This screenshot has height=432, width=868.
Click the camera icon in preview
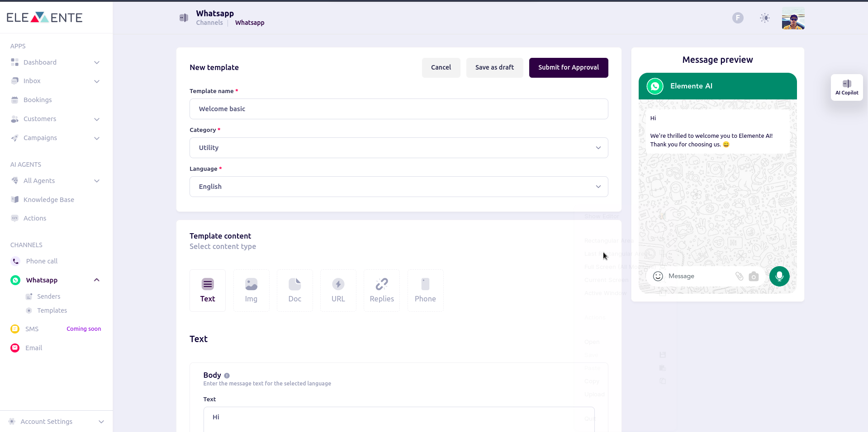click(x=754, y=276)
